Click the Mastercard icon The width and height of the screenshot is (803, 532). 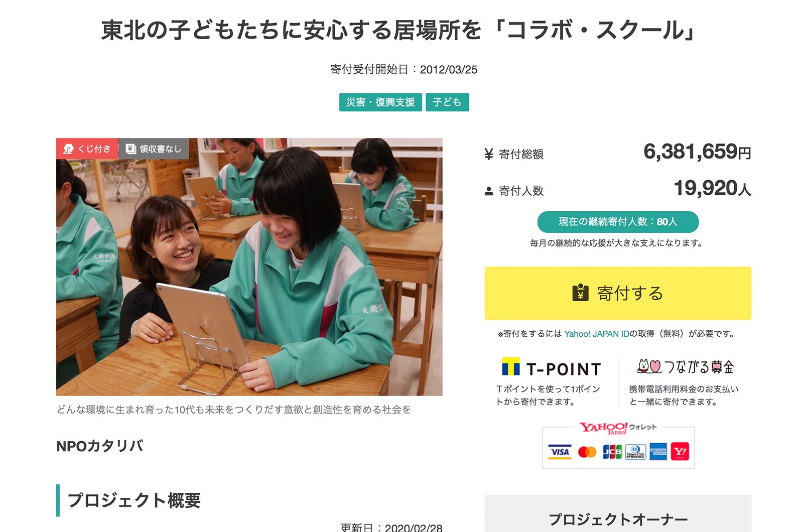click(587, 452)
